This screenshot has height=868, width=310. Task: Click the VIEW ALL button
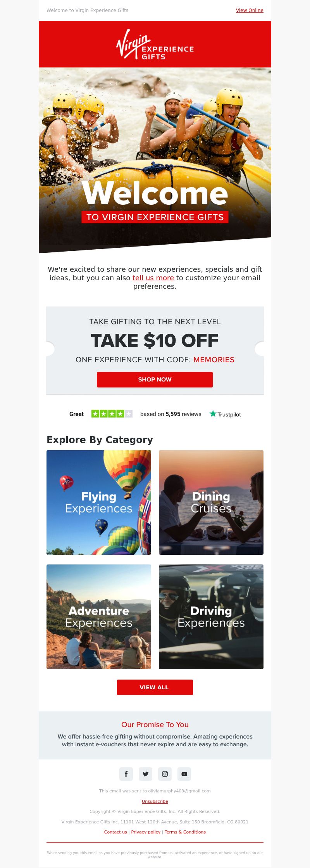(x=155, y=687)
